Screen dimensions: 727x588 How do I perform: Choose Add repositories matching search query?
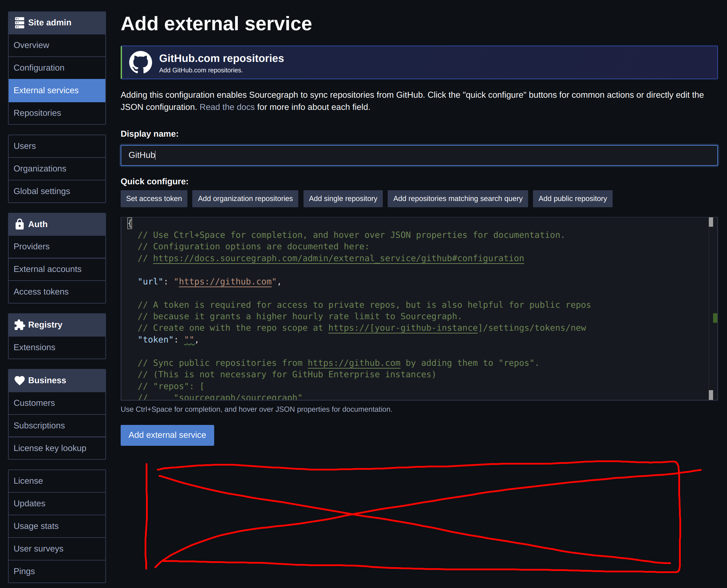[x=458, y=199]
